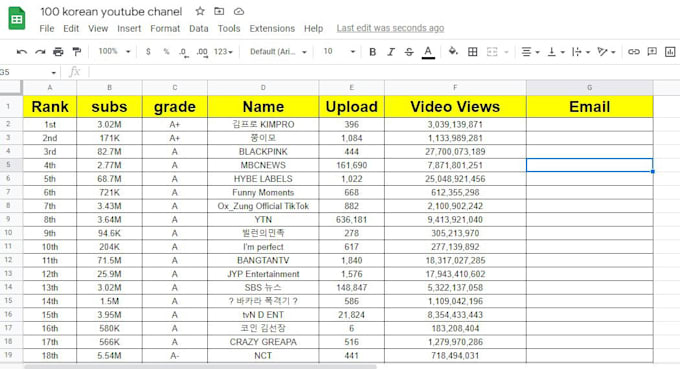Select the 'Email' header cell
Screen dimensions: 680x369
coord(590,107)
